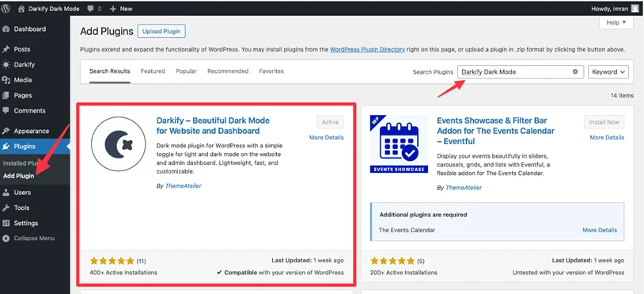
Task: Click the Tools wrench icon
Action: [6, 208]
